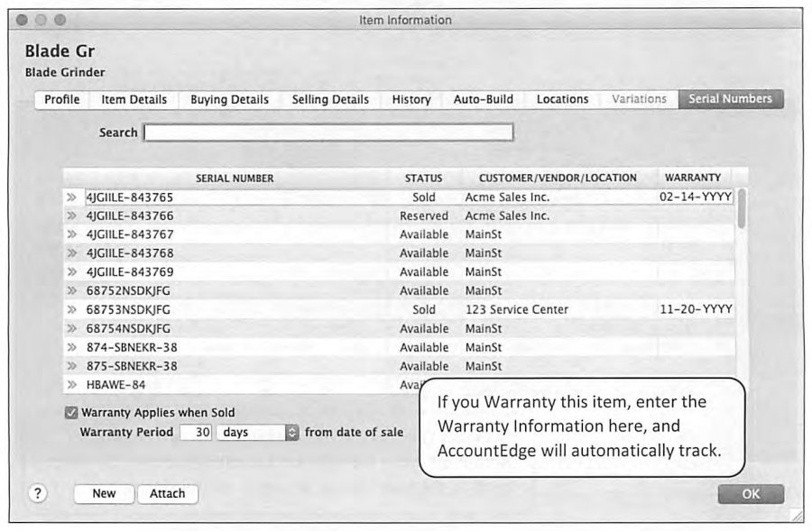
Task: Open the warranty period days dropdown
Action: point(257,432)
